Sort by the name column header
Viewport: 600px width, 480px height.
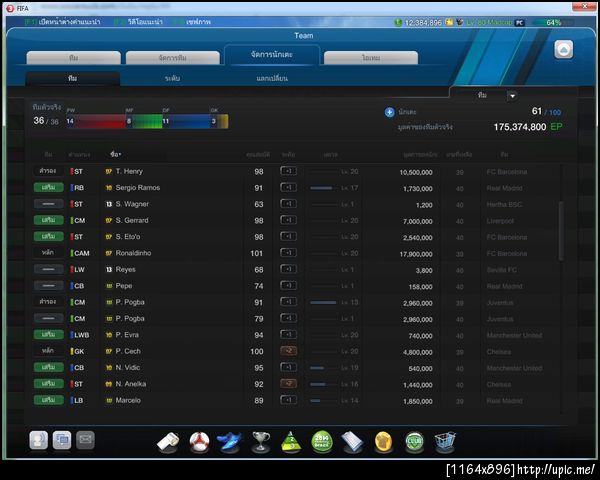[x=116, y=154]
